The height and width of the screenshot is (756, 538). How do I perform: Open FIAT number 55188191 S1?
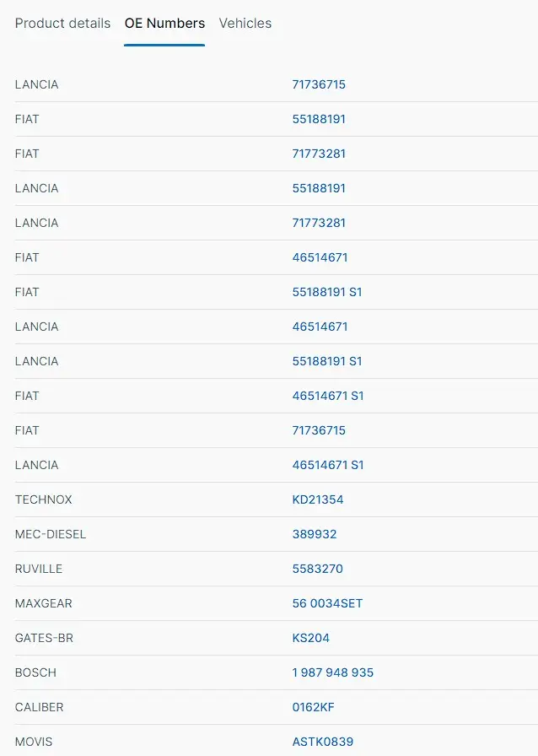pos(327,292)
